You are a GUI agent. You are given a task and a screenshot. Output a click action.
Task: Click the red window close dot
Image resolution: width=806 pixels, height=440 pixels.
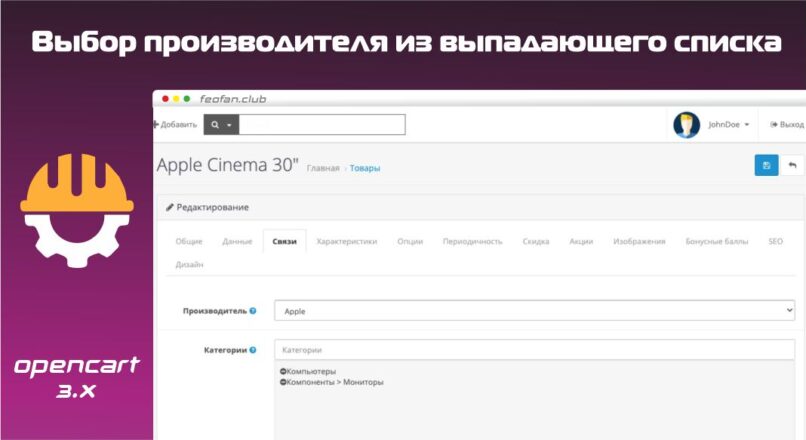tap(165, 99)
